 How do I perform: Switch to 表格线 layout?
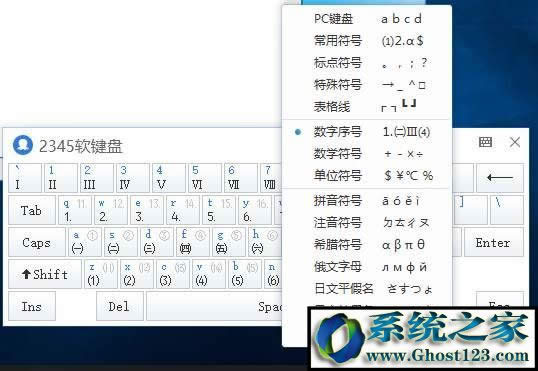[366, 106]
